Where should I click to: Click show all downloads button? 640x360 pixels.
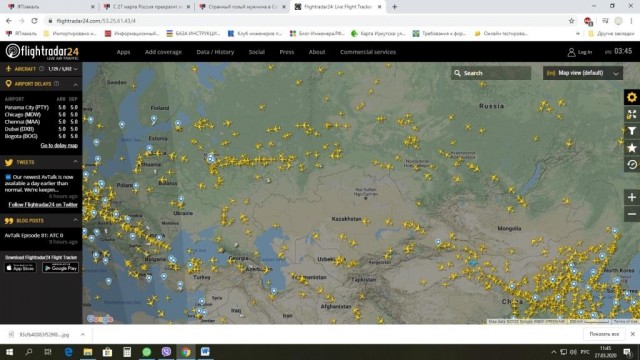pos(604,334)
